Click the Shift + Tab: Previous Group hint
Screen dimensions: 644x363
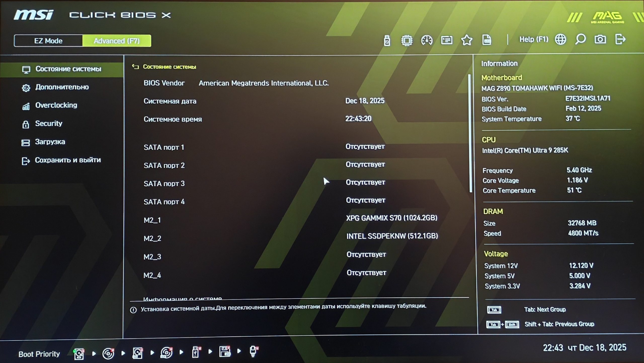pos(559,324)
